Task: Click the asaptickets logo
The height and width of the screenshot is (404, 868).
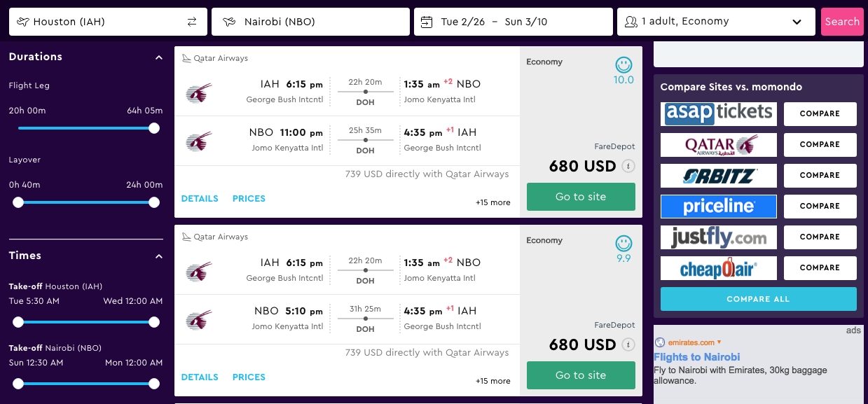Action: coord(719,113)
